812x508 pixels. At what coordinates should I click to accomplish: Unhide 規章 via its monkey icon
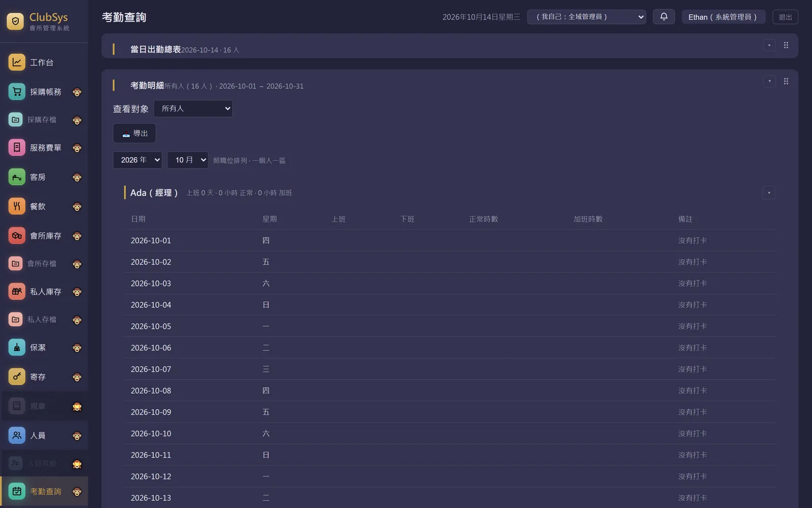coord(77,406)
